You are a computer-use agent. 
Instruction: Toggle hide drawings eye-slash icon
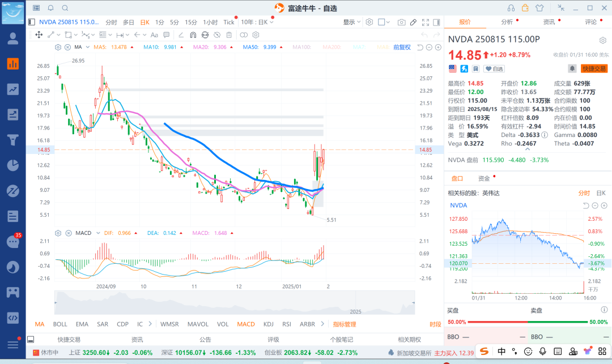[217, 35]
